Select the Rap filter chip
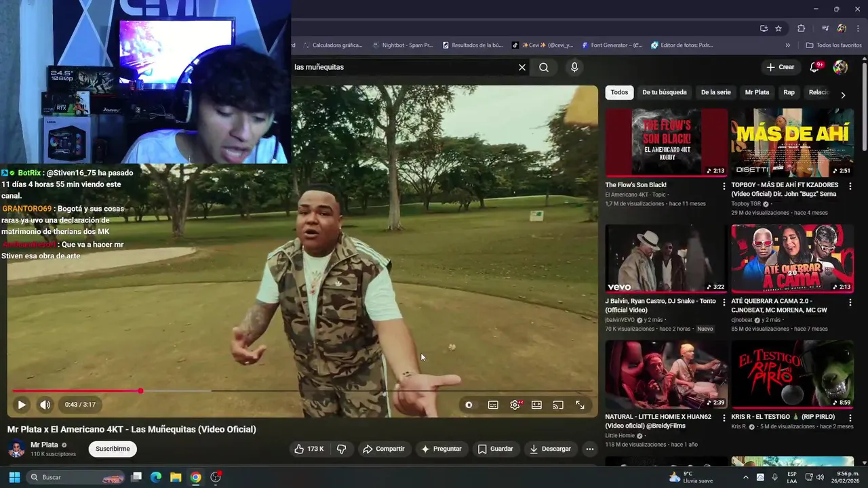868x488 pixels. 789,92
